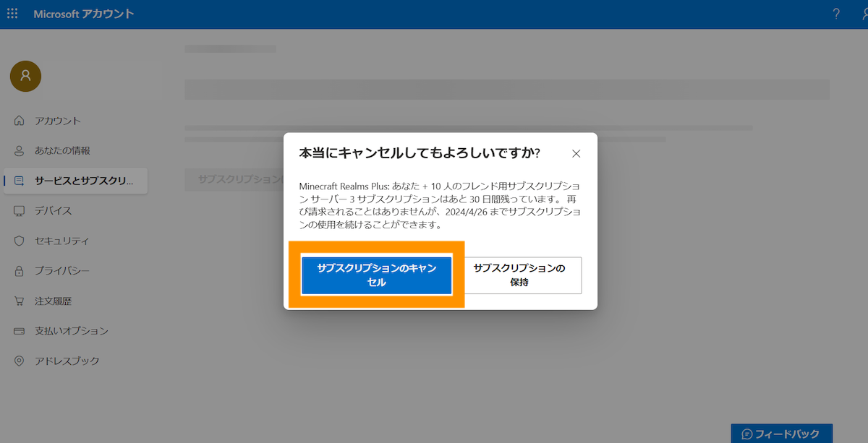Viewport: 868px width, 443px height.
Task: Open the help question mark icon
Action: coord(836,14)
